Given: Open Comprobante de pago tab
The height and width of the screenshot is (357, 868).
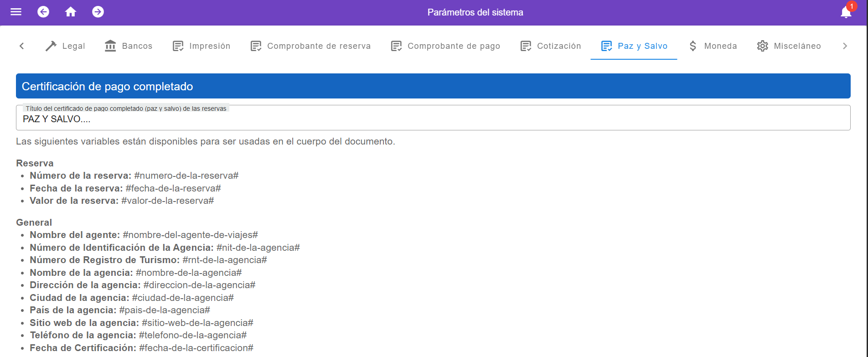Looking at the screenshot, I should point(445,46).
